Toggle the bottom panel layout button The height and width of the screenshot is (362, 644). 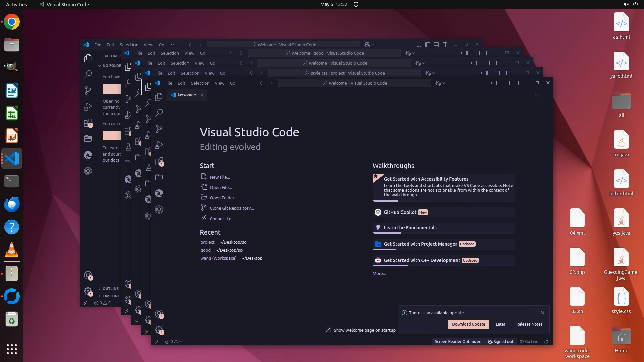click(507, 83)
